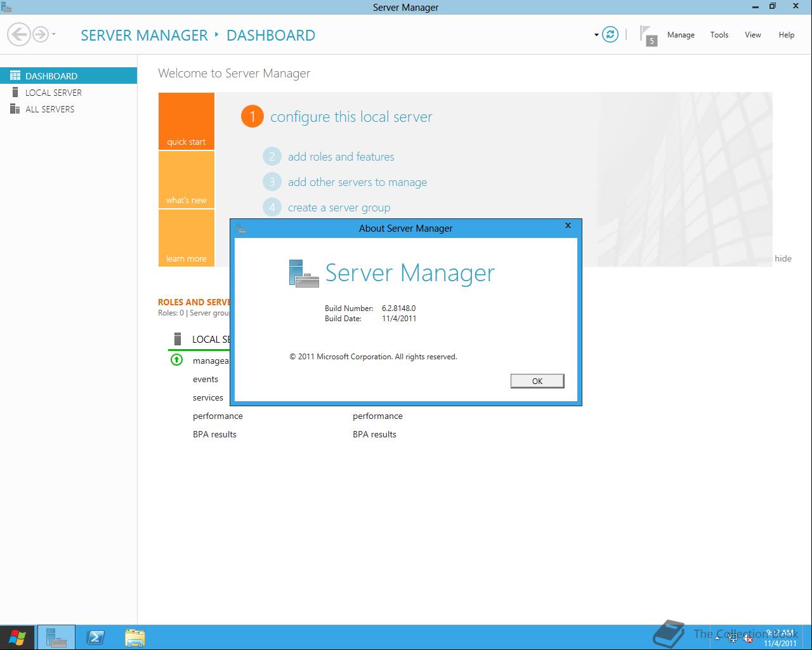Viewport: 812px width, 650px height.
Task: Click the refresh icon in header
Action: pyautogui.click(x=610, y=34)
